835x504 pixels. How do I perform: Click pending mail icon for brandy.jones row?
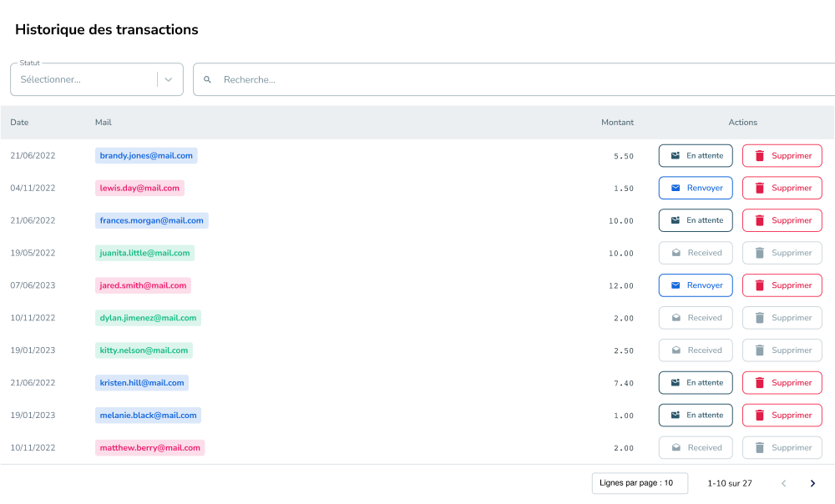(676, 156)
